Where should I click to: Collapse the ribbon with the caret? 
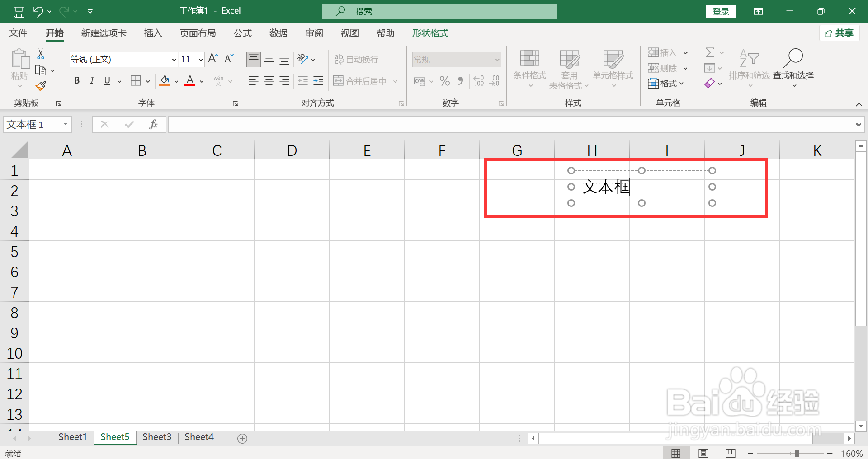click(x=859, y=104)
